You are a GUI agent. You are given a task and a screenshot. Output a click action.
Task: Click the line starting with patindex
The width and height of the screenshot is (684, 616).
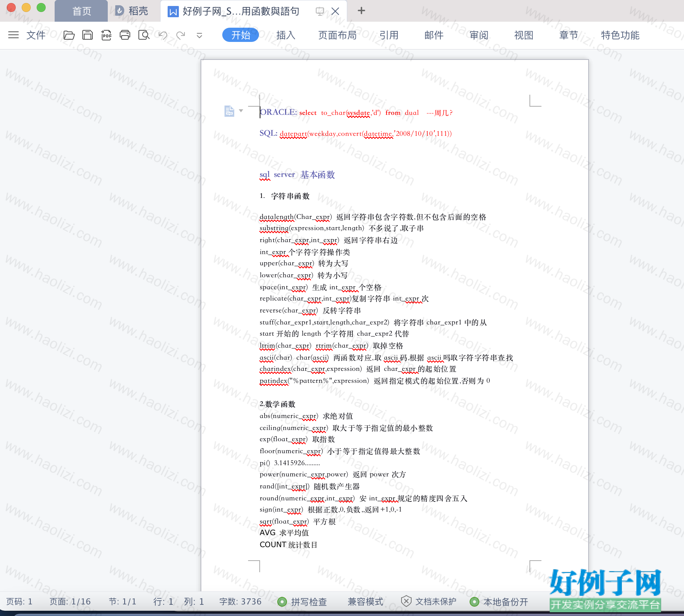[375, 381]
